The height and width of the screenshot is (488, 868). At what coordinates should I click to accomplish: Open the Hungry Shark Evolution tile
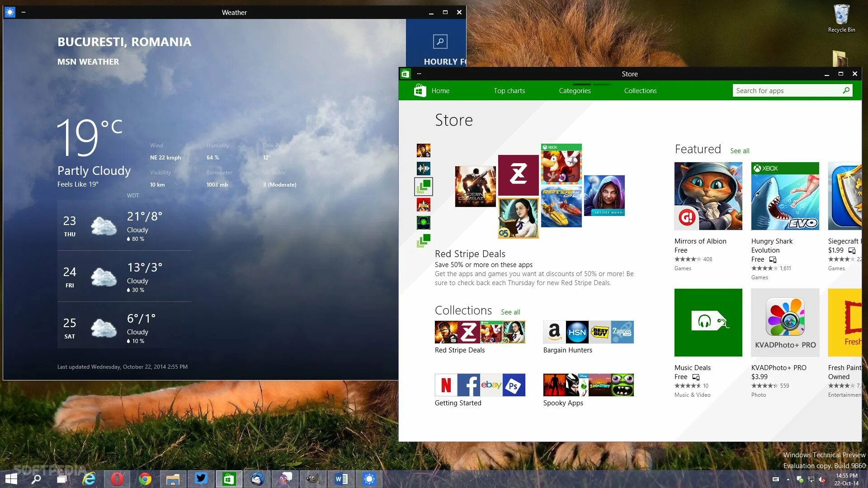tap(785, 196)
